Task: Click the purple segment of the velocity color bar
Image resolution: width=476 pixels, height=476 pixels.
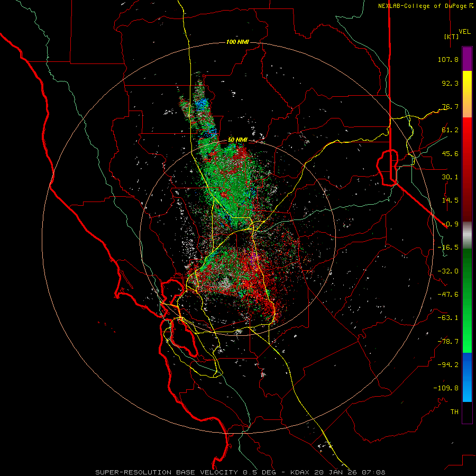Action: point(467,59)
